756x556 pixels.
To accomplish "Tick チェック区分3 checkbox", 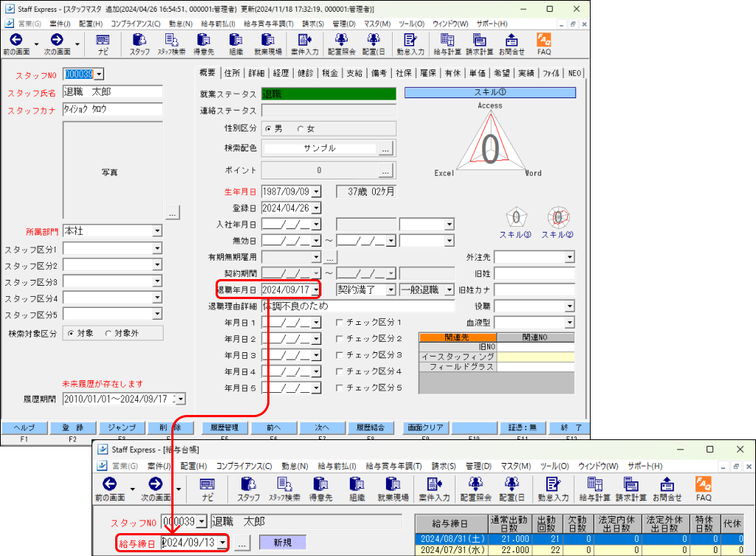I will point(340,355).
